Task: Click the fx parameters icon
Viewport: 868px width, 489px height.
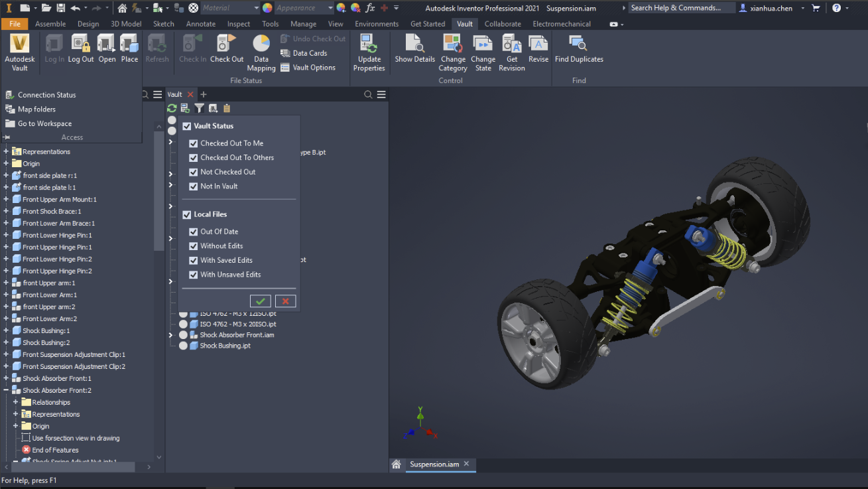Action: click(x=370, y=8)
